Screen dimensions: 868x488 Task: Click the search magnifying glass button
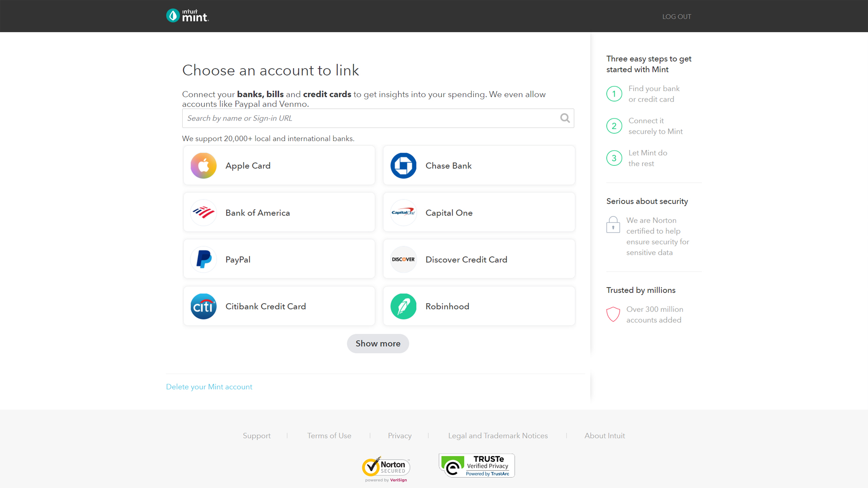[564, 118]
